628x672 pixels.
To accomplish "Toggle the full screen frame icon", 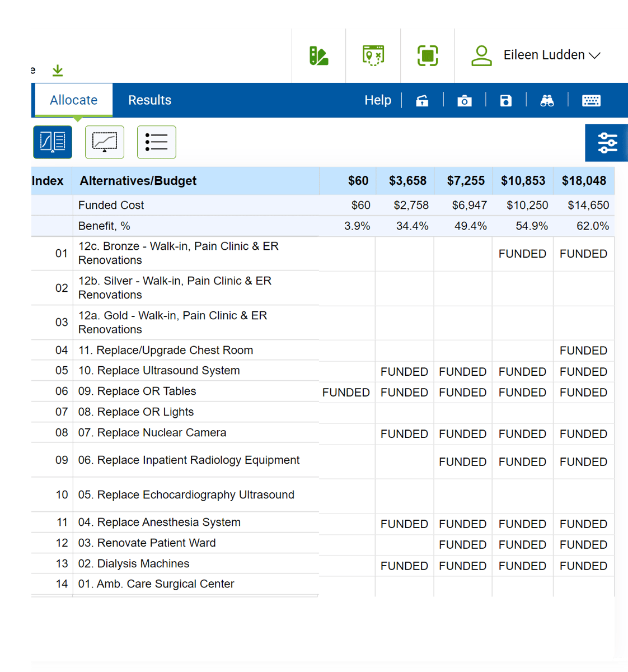I will coord(428,55).
